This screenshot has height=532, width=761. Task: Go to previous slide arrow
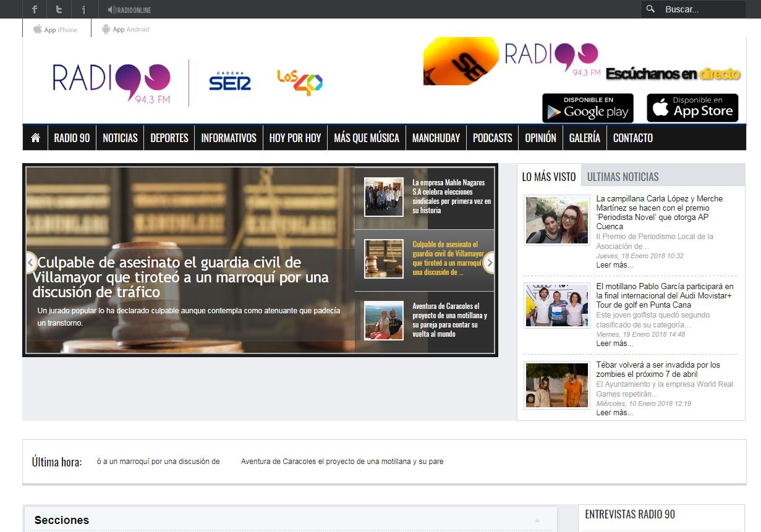tap(31, 263)
